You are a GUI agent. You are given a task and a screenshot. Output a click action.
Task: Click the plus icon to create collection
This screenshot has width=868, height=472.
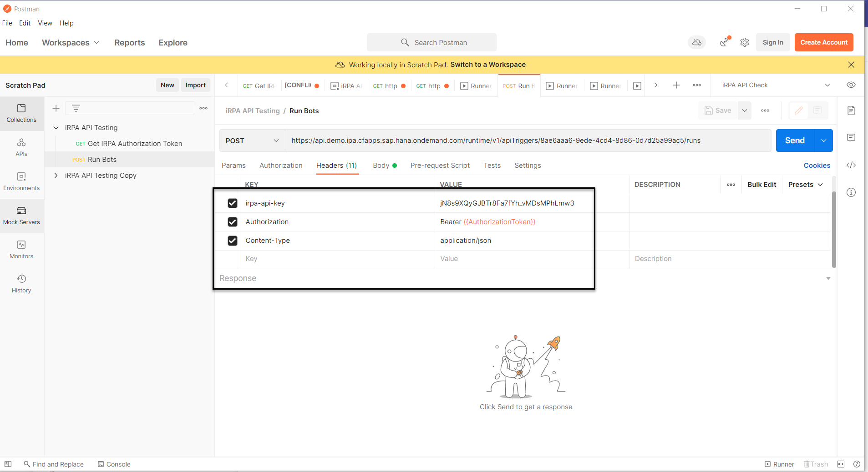(56, 108)
